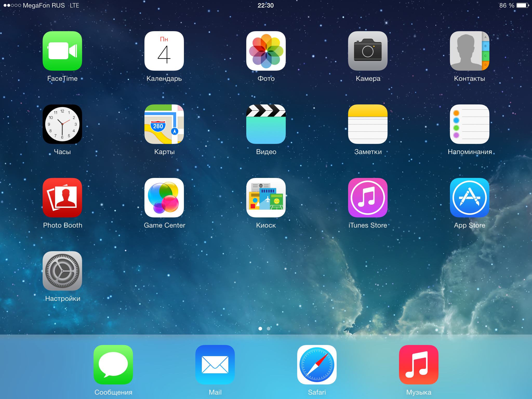Launch Photo Booth
This screenshot has width=532, height=399.
62,198
